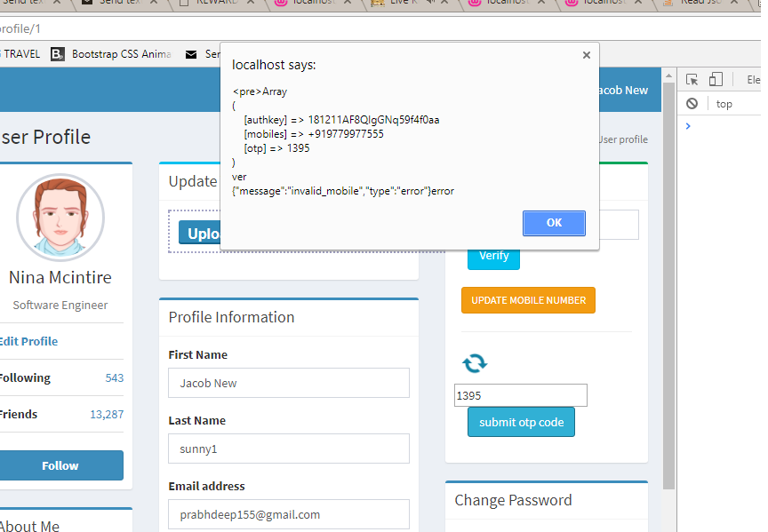The height and width of the screenshot is (532, 768).
Task: Close the localhost alert with the X
Action: 587,55
